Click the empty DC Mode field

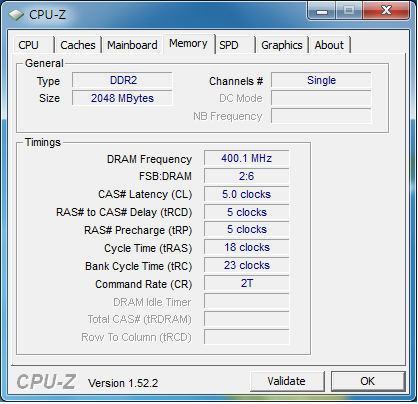point(321,98)
